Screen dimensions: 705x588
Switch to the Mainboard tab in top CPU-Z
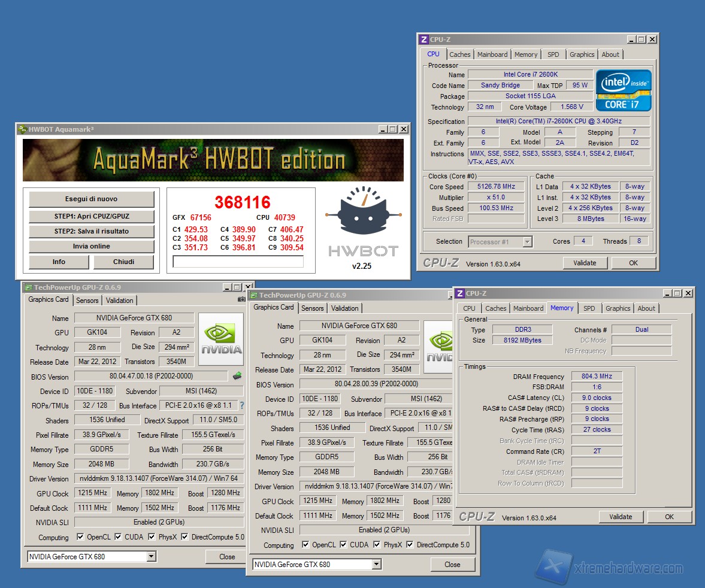492,54
